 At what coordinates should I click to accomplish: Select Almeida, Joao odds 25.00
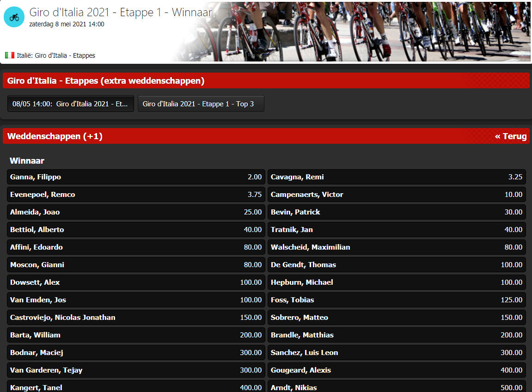136,212
